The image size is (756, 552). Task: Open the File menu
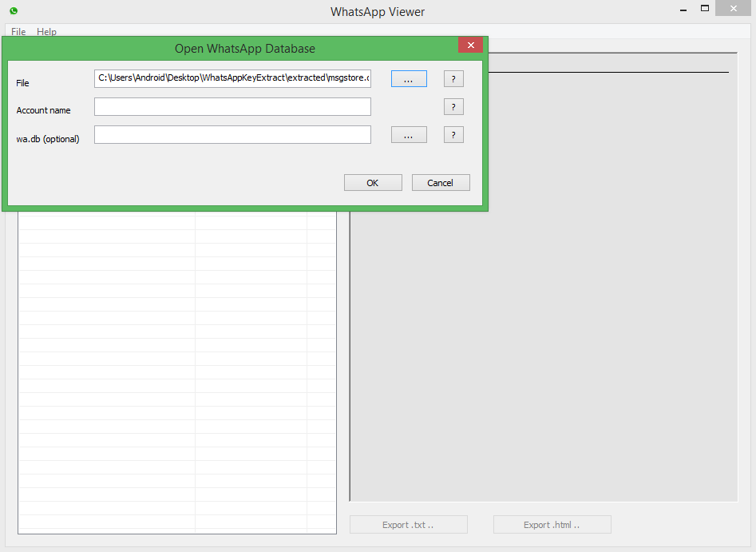18,31
